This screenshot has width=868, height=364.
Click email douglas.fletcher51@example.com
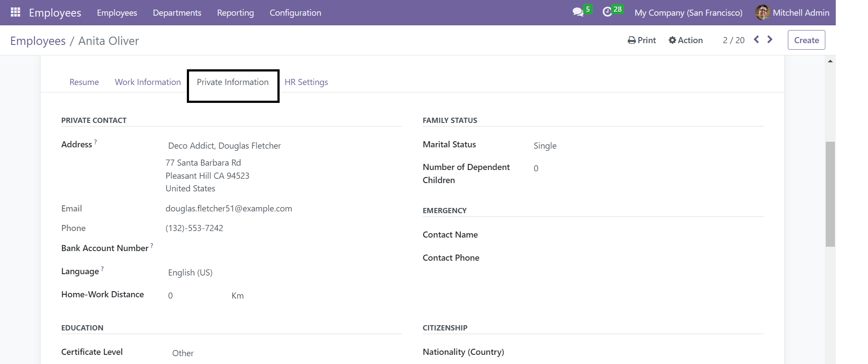tap(229, 208)
